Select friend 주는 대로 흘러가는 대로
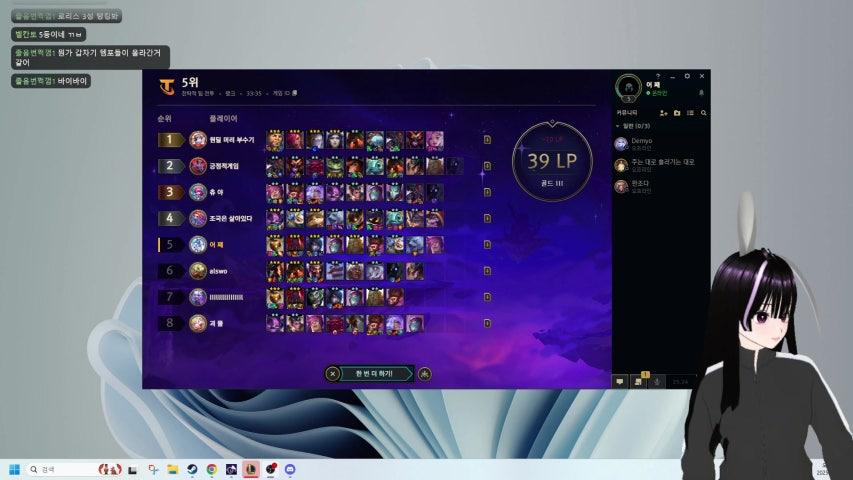 [x=660, y=165]
